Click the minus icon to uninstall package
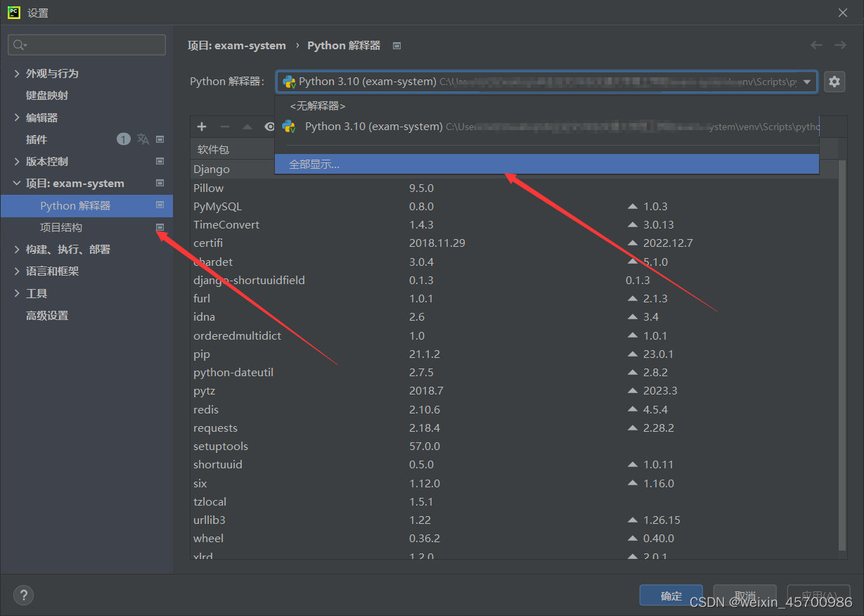 (x=225, y=127)
